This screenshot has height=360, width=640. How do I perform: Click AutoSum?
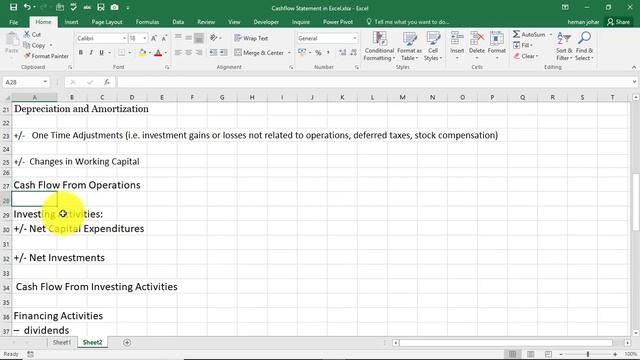(529, 35)
